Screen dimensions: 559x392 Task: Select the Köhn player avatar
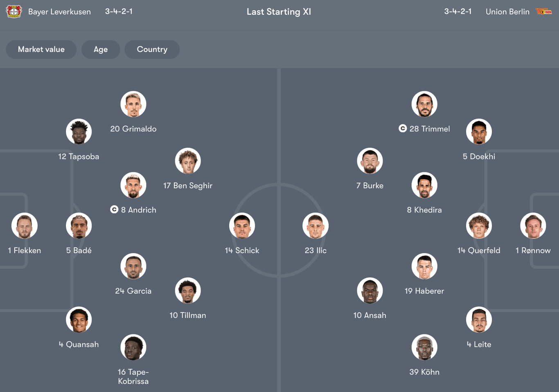(424, 347)
